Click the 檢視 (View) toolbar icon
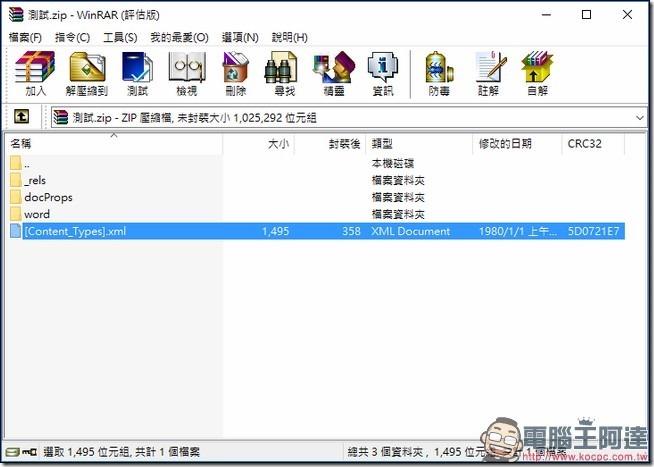 pyautogui.click(x=186, y=73)
